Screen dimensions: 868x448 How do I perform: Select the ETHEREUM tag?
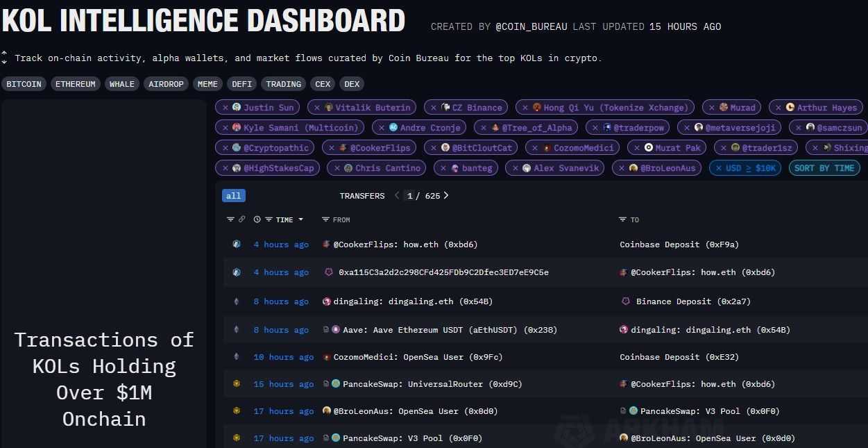[x=76, y=84]
